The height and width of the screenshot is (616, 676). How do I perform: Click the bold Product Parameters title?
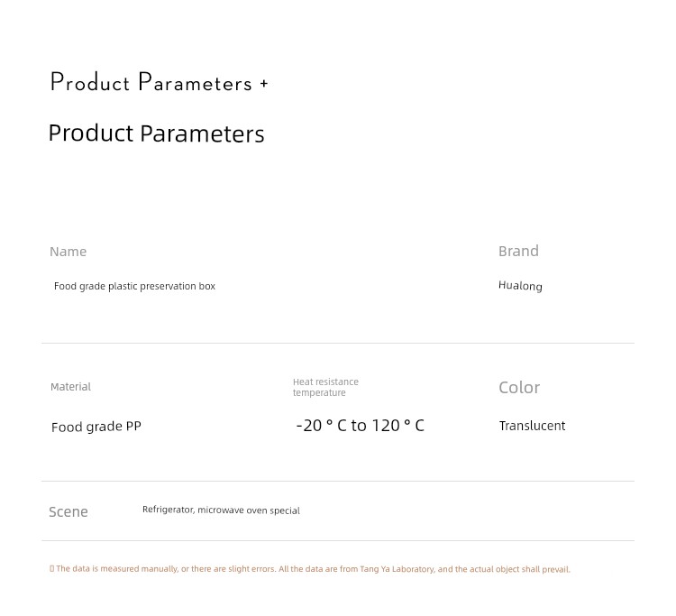tap(157, 133)
